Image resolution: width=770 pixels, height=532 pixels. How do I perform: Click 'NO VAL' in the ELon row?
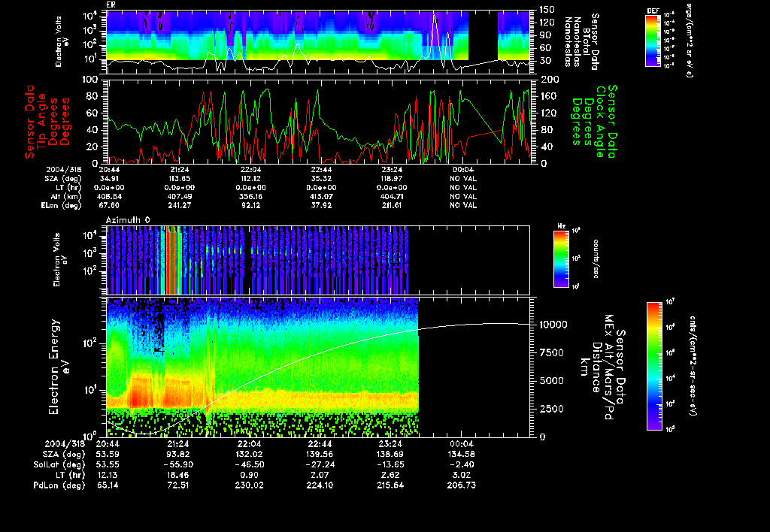point(463,206)
